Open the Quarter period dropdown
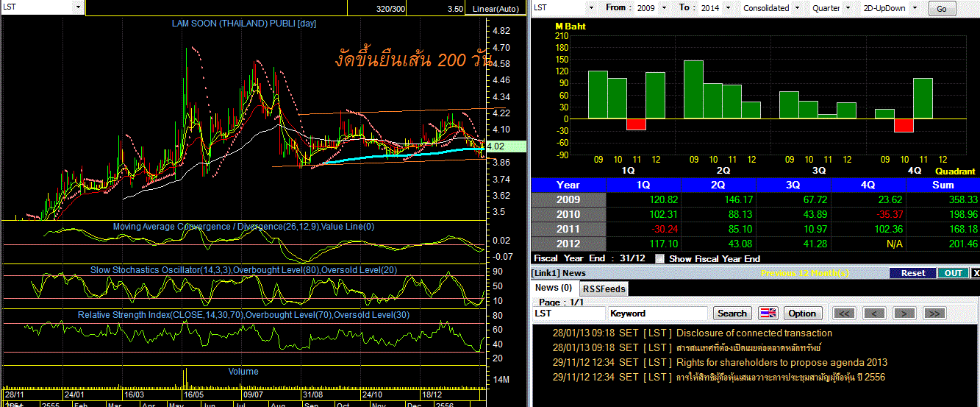This screenshot has height=407, width=980. tap(847, 7)
